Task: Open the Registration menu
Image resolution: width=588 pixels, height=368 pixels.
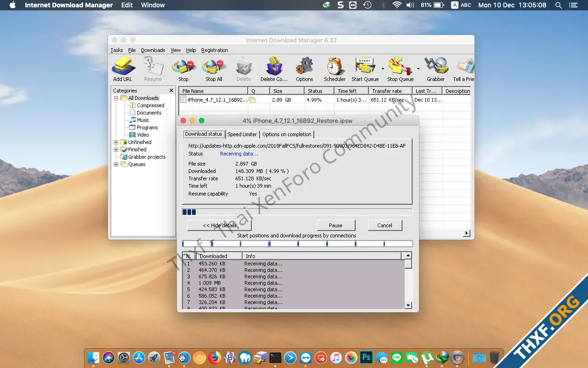Action: (x=215, y=50)
